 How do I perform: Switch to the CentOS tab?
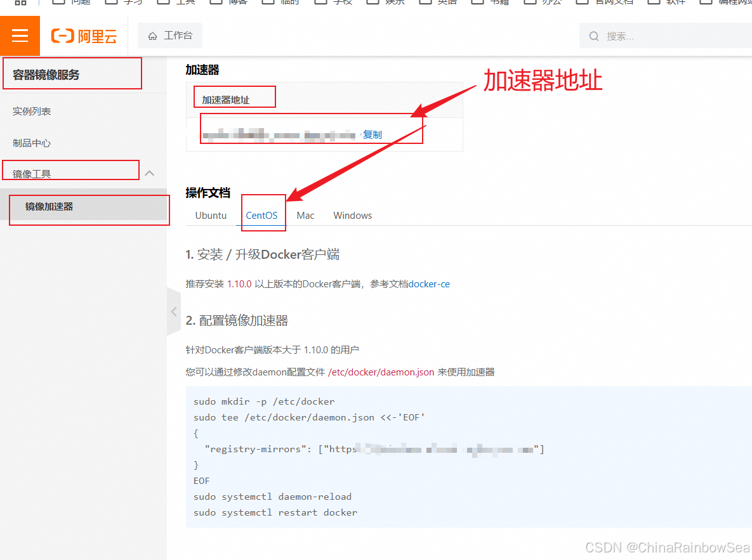261,215
